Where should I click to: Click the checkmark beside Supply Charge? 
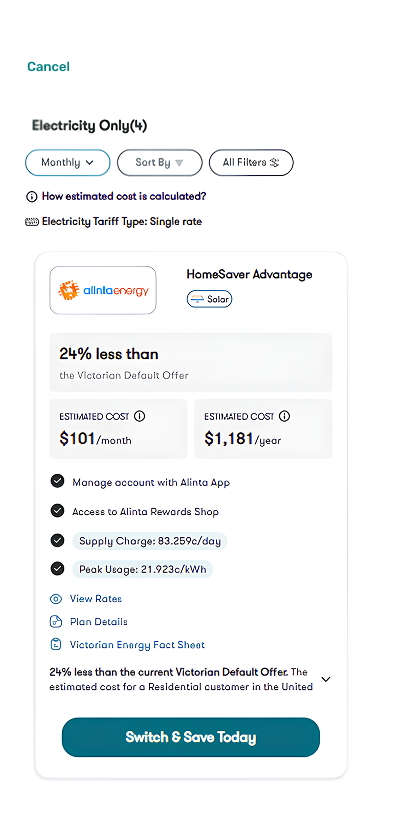pos(57,540)
